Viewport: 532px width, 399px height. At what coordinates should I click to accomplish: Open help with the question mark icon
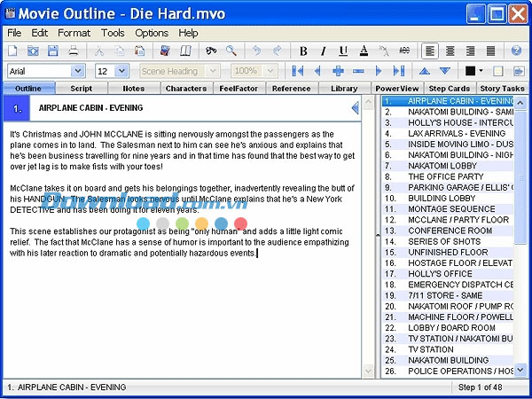(516, 51)
